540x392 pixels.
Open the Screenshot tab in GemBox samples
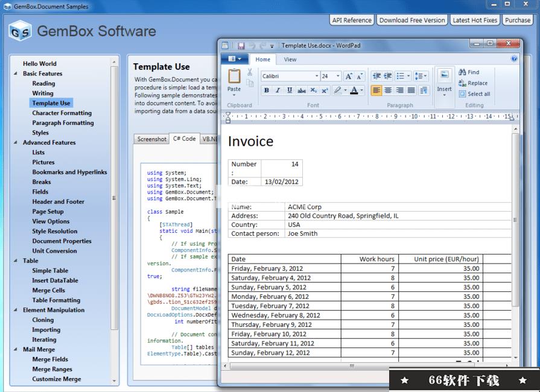coord(151,139)
